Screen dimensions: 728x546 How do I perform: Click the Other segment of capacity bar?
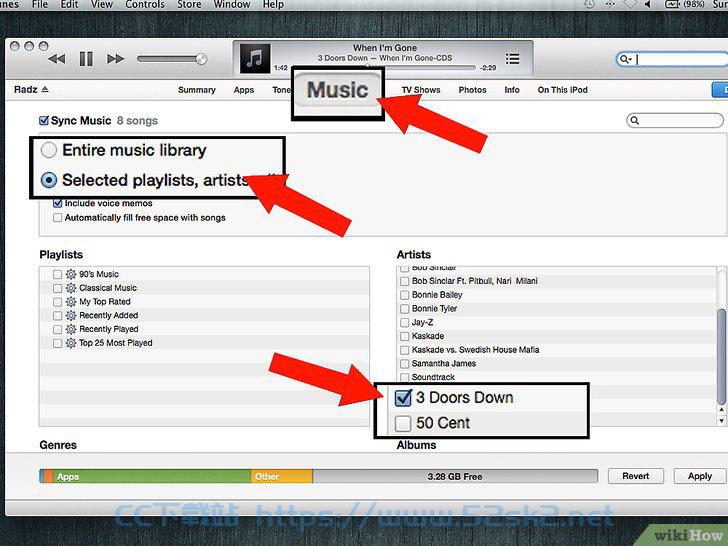click(282, 476)
